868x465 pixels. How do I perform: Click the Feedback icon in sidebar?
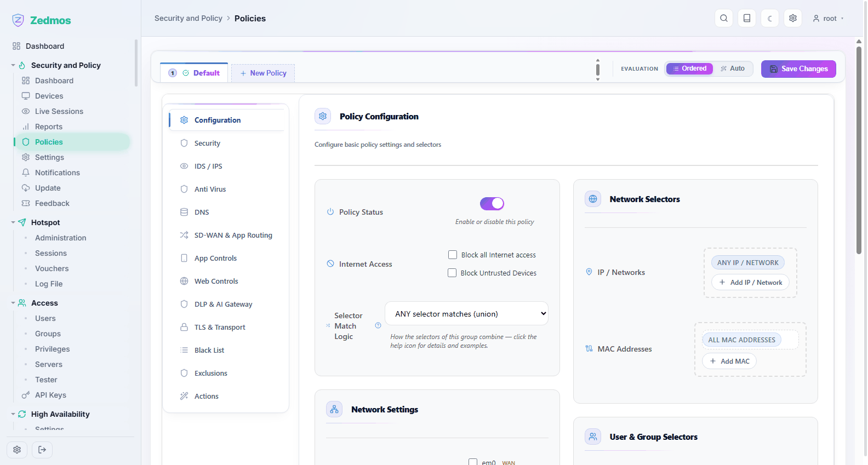[x=26, y=203]
